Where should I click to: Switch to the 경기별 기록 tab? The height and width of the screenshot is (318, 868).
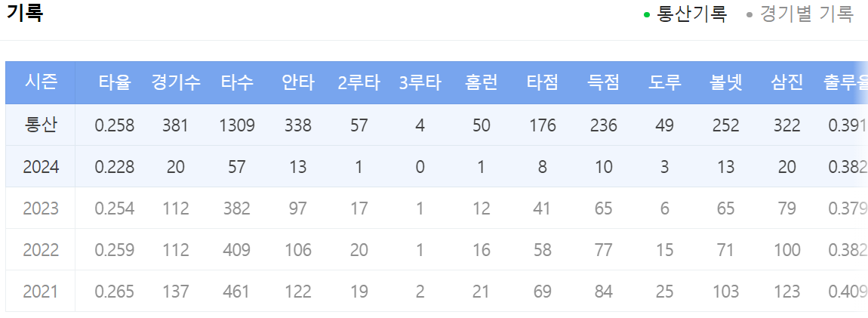(x=807, y=14)
